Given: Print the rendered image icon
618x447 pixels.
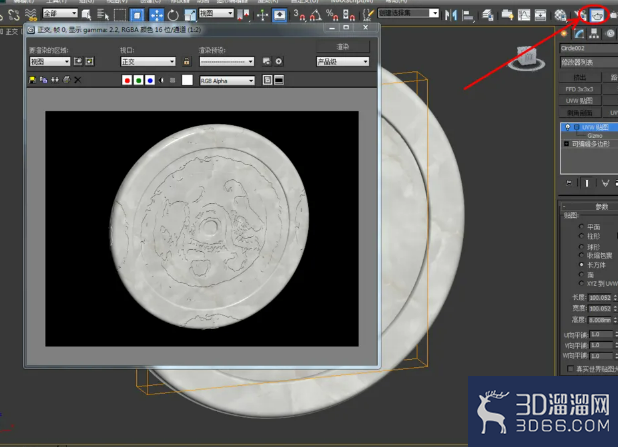Looking at the screenshot, I should click(x=66, y=80).
